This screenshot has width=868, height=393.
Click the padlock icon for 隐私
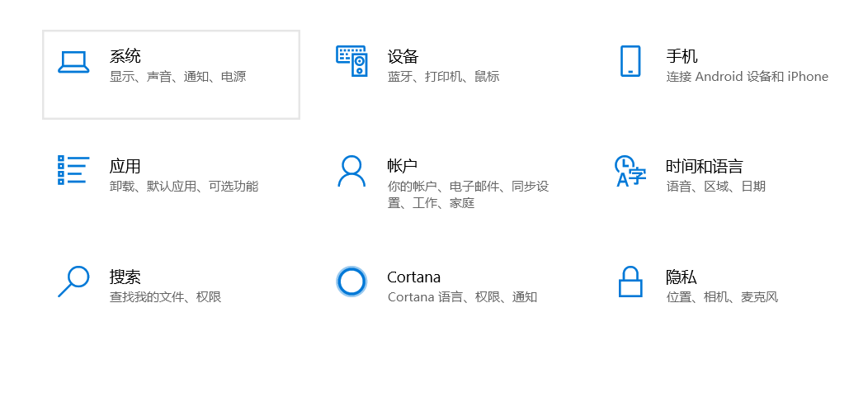click(630, 282)
